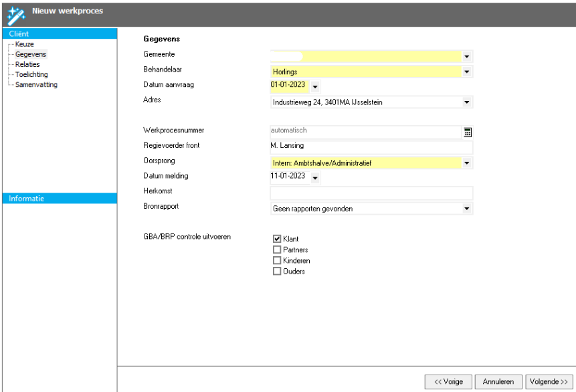576x392 pixels.
Task: Go to Relaties step in sidebar
Action: click(27, 64)
